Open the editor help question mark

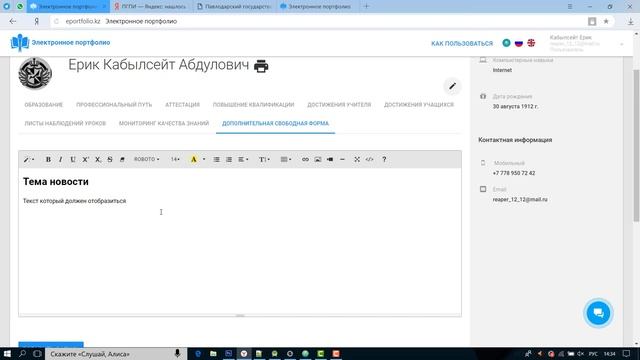point(384,160)
